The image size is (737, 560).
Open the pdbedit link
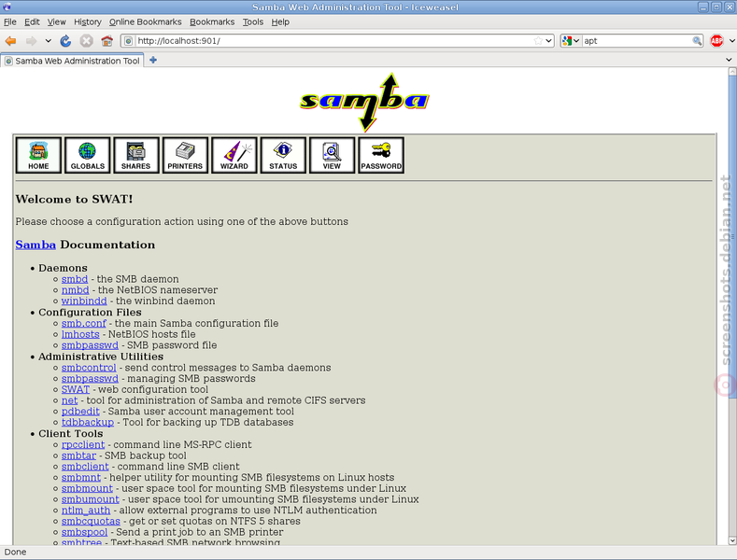(x=80, y=411)
